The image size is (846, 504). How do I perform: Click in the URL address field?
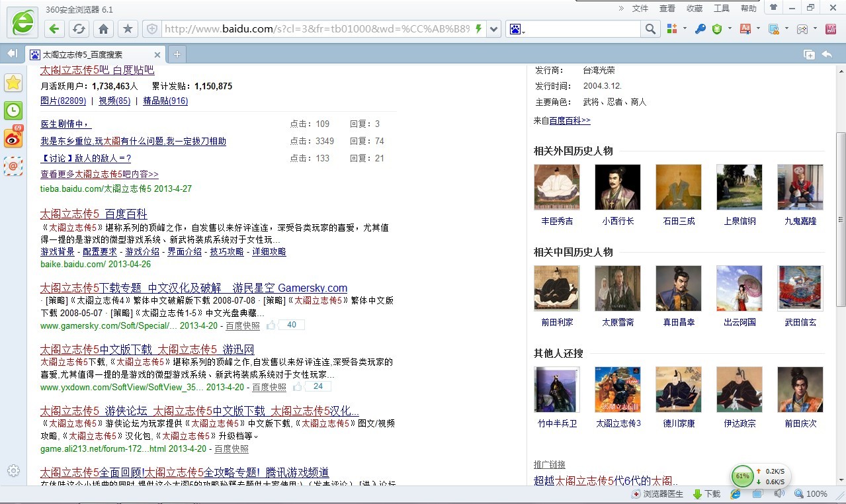317,29
